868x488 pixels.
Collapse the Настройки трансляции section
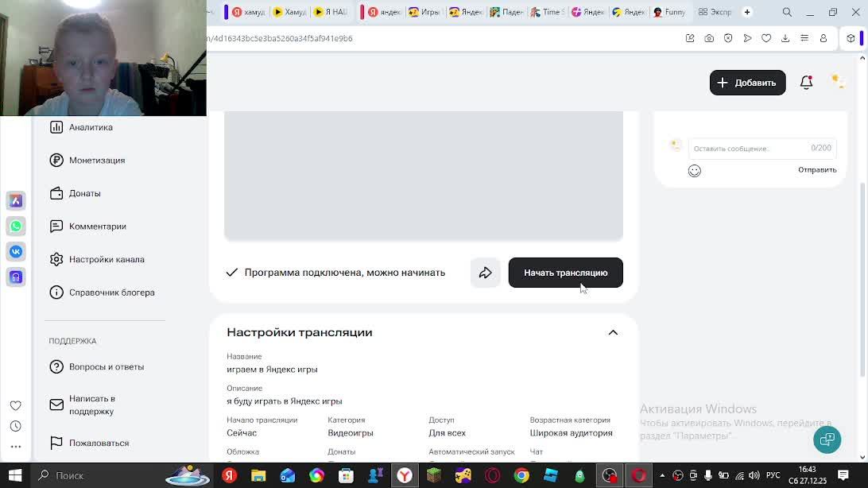pos(613,332)
